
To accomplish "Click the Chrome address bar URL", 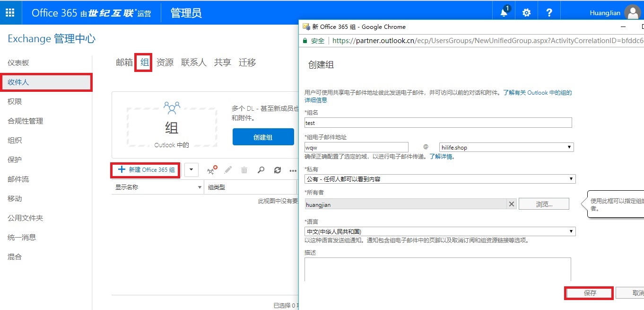I will (488, 41).
